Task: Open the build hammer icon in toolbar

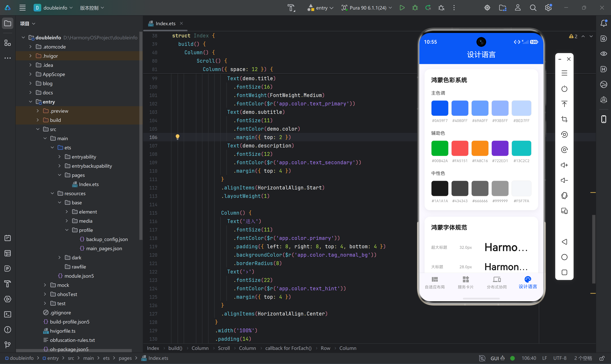Action: click(291, 8)
